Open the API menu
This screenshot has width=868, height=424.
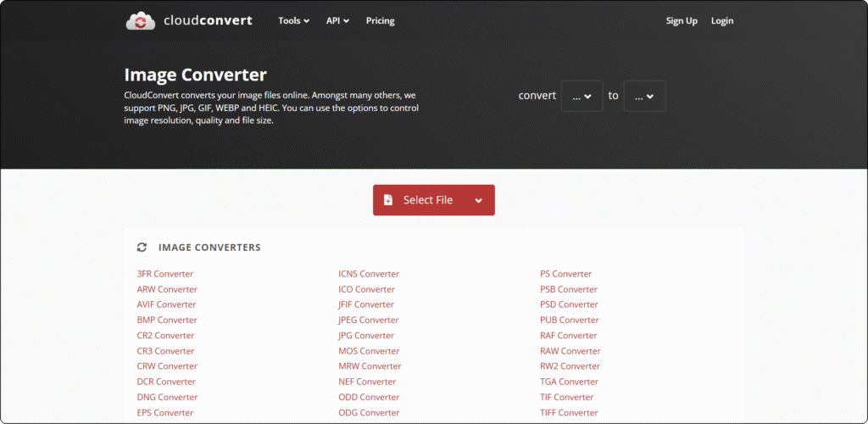(x=337, y=21)
